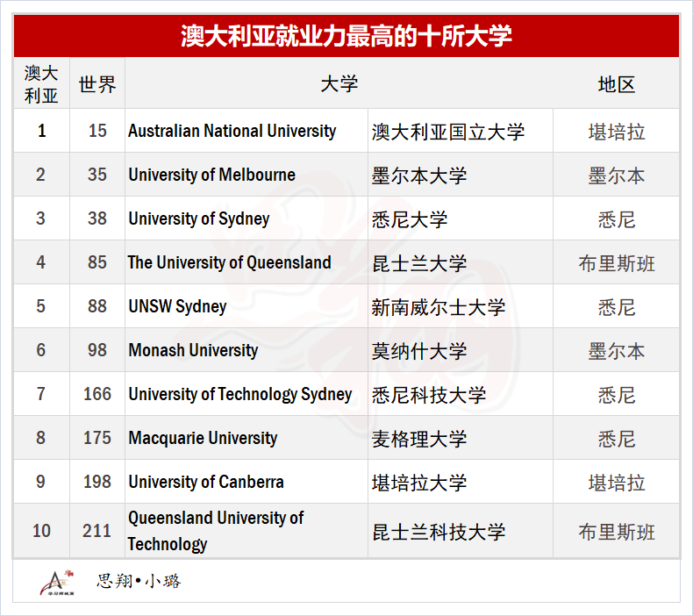Click region 悉尼 in UNSW Sydney row

pos(616,307)
